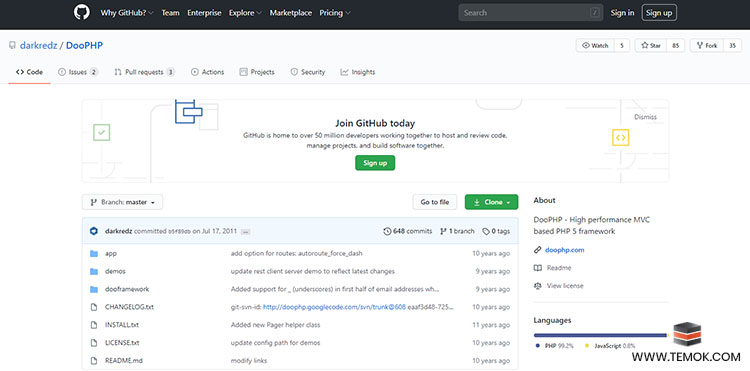Click the CHANGELOG.txt file icon
The image size is (750, 371).
tap(94, 307)
